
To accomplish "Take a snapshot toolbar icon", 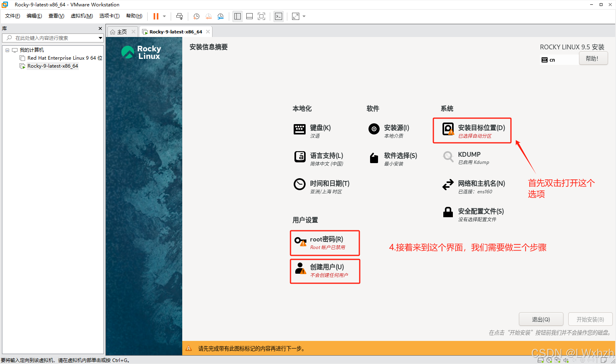I will click(197, 16).
